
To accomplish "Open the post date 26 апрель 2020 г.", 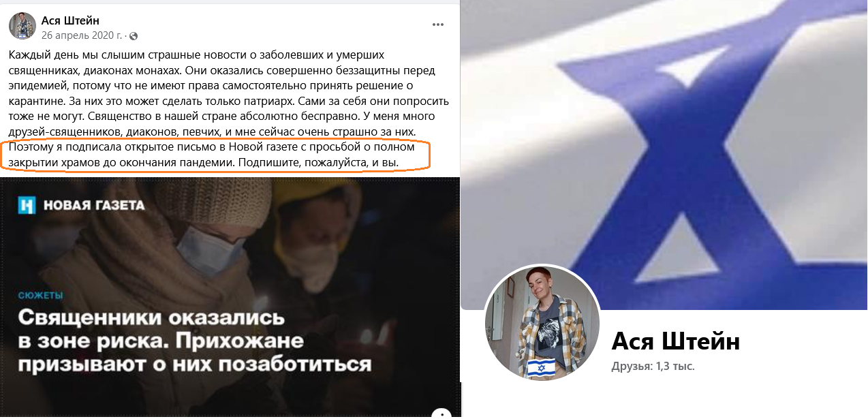I will point(82,35).
